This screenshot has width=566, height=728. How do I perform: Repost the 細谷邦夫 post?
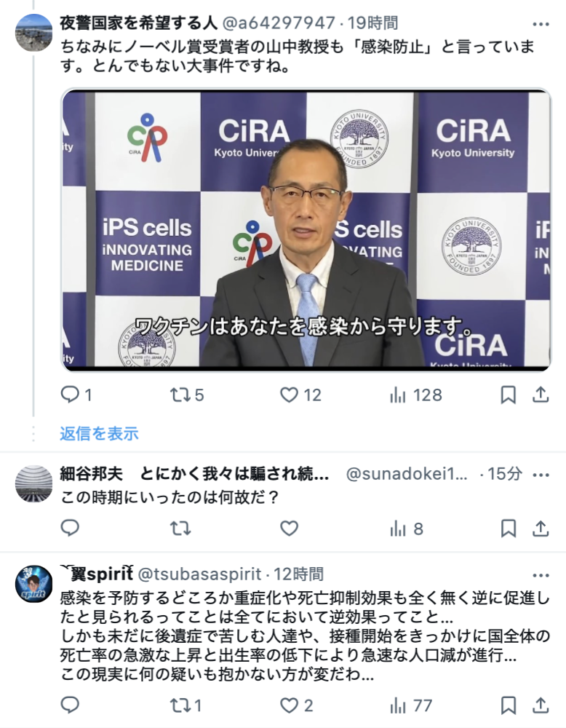coord(180,529)
